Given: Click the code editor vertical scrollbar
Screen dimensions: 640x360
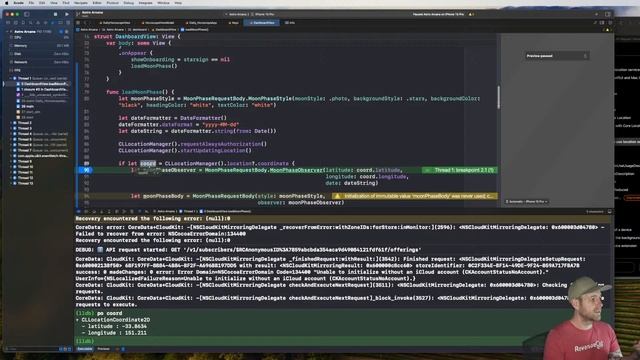Looking at the screenshot, I should 498,97.
